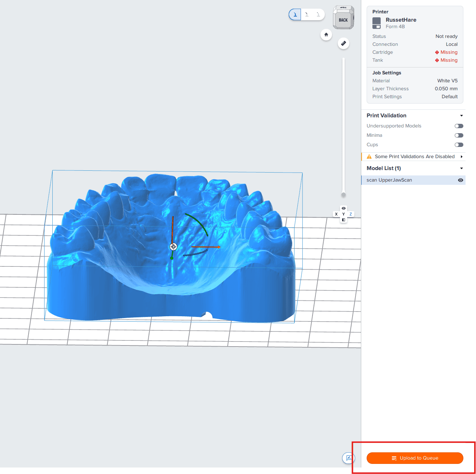Click Upload to Queue button
This screenshot has width=476, height=474.
click(415, 458)
